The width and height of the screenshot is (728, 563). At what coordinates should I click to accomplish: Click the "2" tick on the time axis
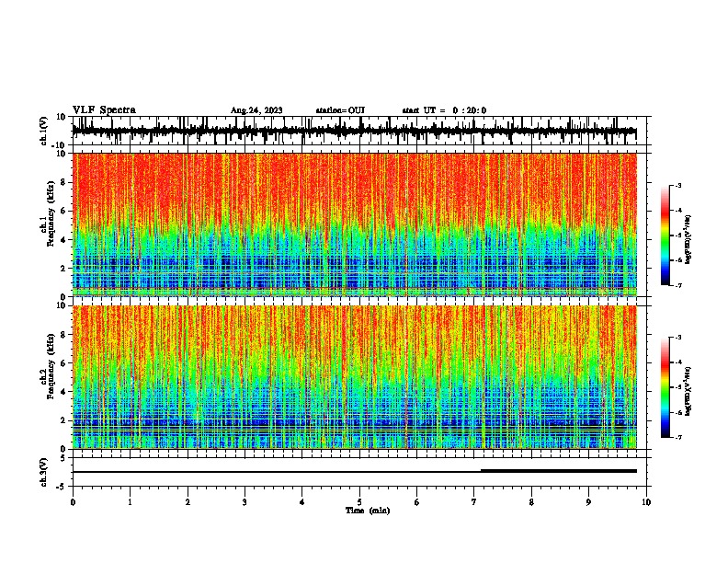[188, 502]
